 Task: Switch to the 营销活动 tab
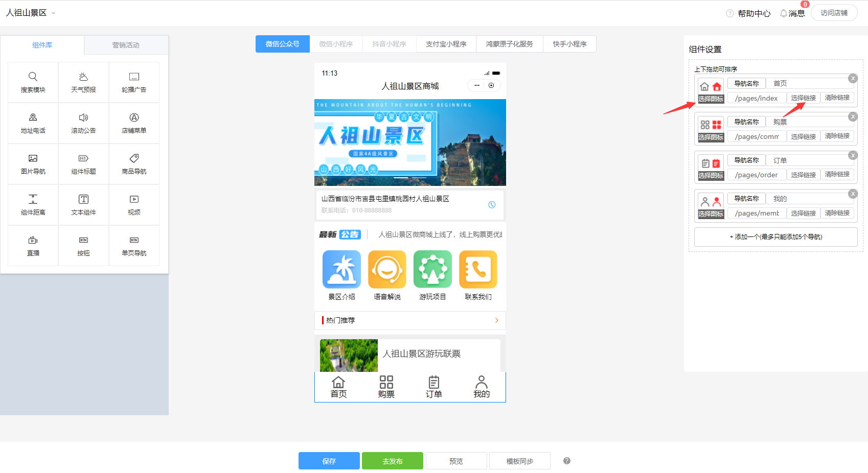[x=126, y=45]
